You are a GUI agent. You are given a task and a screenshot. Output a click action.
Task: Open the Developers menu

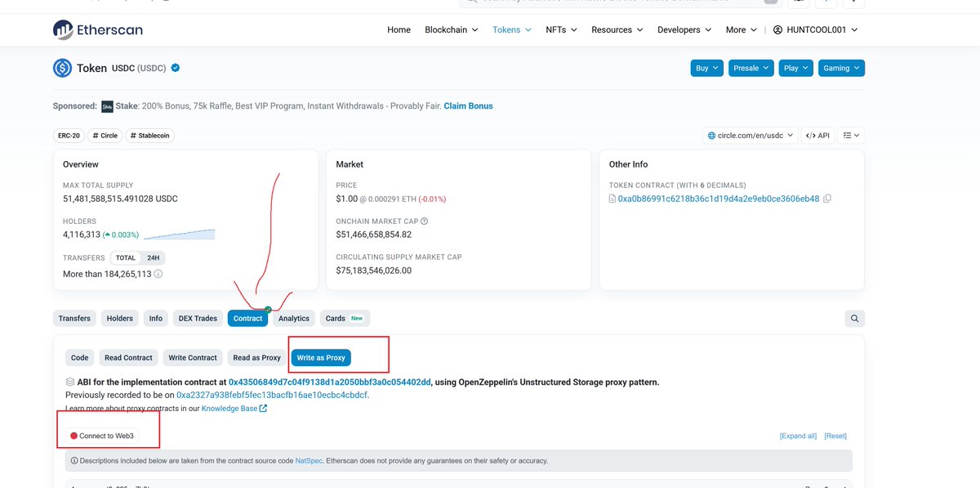click(x=684, y=29)
